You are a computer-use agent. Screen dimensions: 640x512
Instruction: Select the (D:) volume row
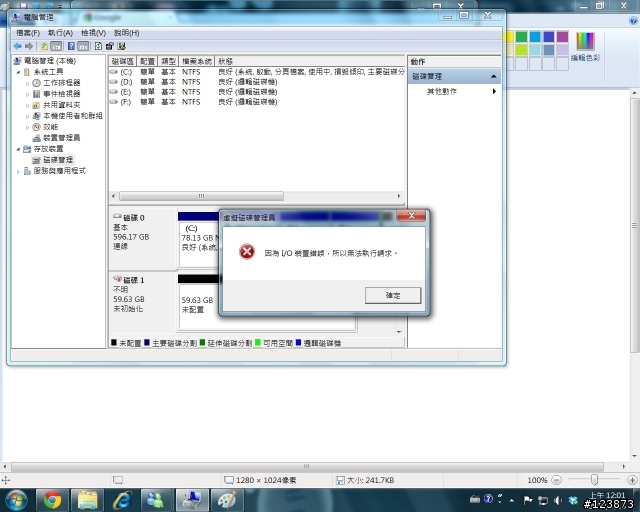click(257, 82)
